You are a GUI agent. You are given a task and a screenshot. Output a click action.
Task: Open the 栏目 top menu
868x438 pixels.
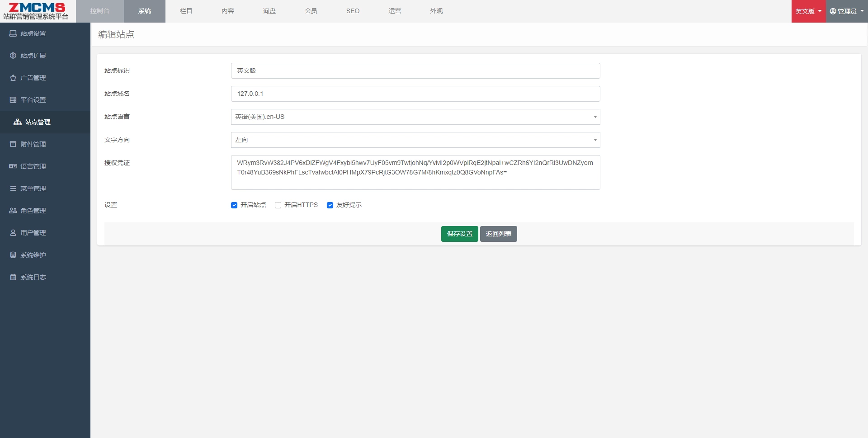[x=186, y=11]
